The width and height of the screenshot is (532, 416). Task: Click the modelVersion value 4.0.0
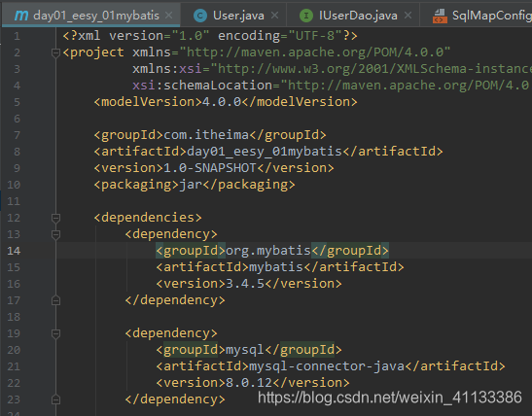tap(222, 102)
